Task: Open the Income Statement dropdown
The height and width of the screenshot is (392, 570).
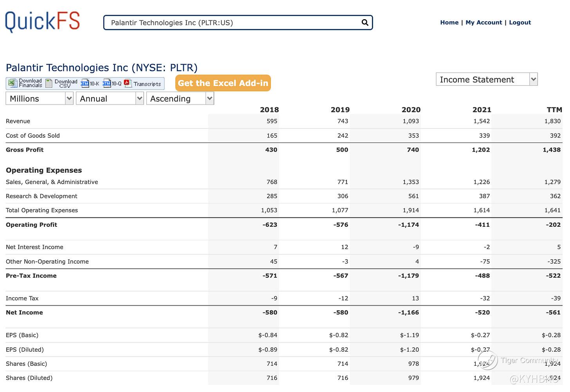Action: point(487,79)
